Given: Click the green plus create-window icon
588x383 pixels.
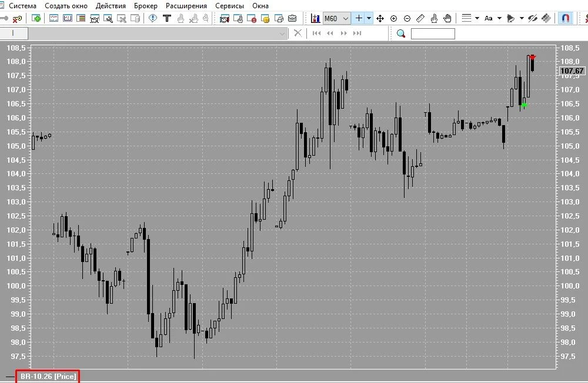Looking at the screenshot, I should pyautogui.click(x=36, y=18).
